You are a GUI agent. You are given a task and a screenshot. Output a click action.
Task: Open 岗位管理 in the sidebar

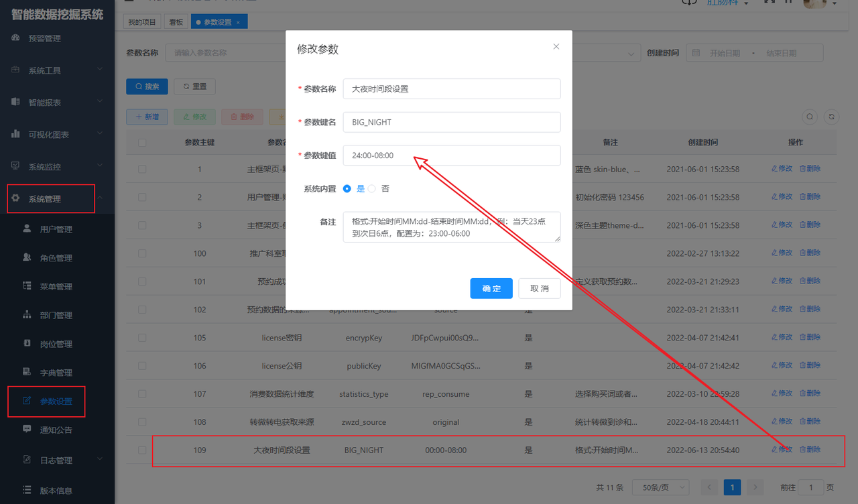tap(57, 344)
